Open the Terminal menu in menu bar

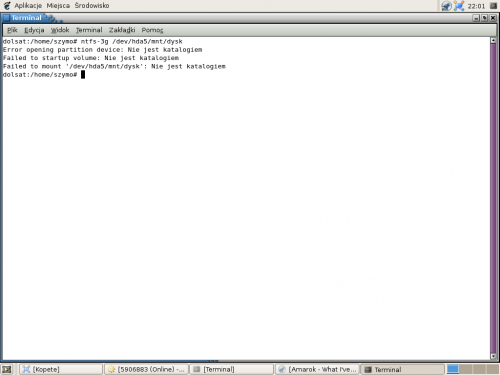coord(89,30)
